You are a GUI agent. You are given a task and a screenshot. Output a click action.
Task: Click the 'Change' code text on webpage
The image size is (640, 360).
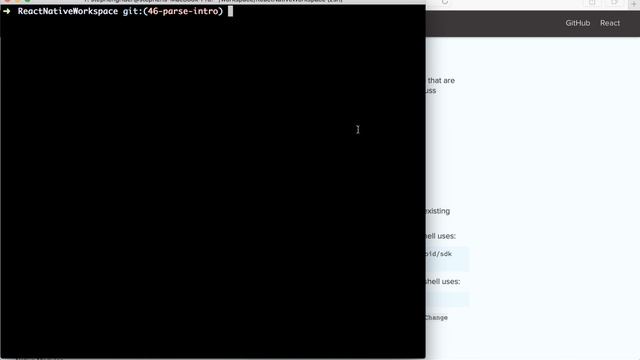(436, 318)
